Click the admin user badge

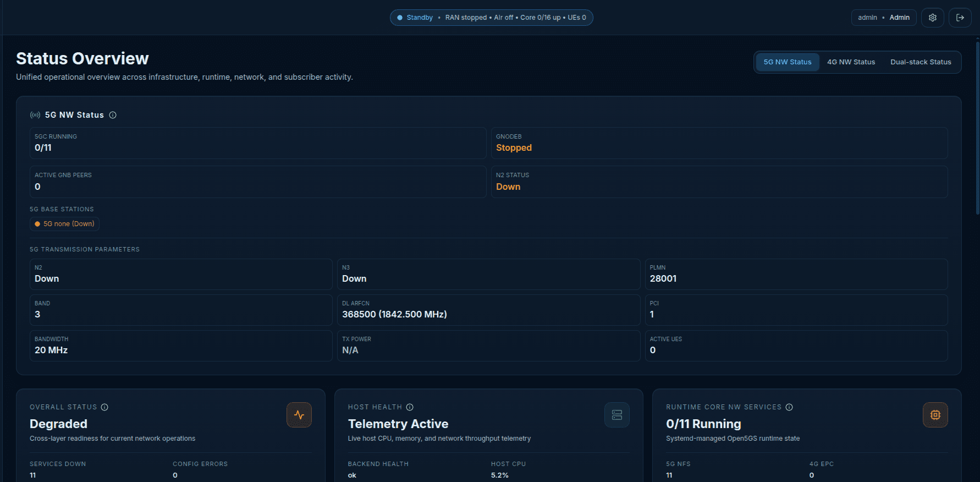point(884,18)
